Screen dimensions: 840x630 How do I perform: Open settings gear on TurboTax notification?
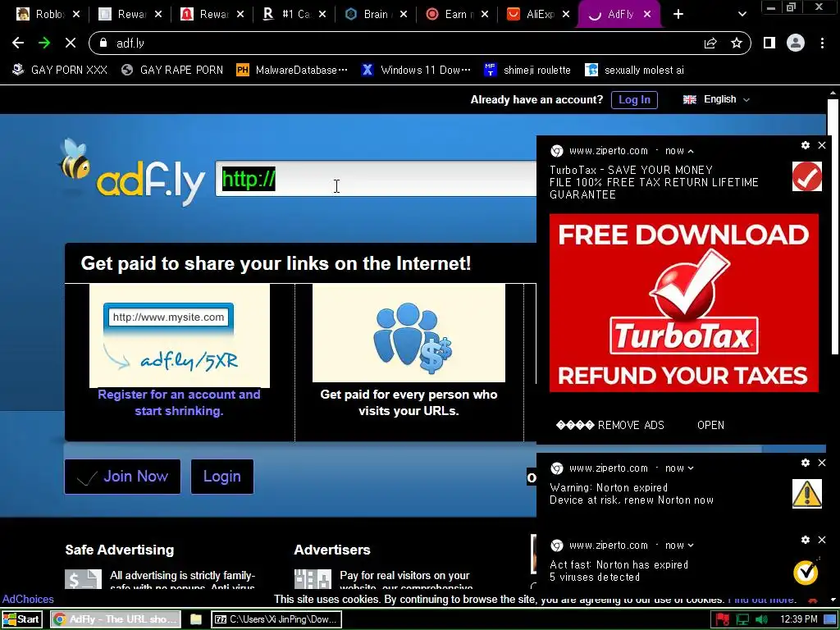click(x=806, y=145)
